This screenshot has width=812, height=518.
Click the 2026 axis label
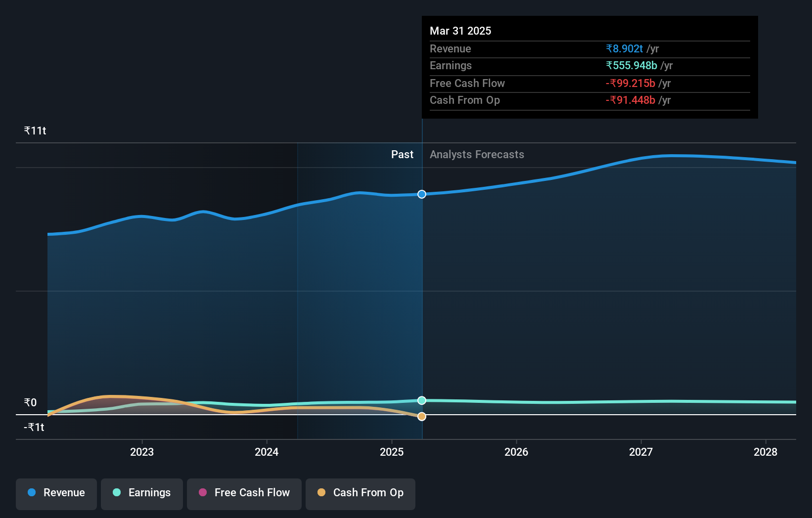[516, 452]
